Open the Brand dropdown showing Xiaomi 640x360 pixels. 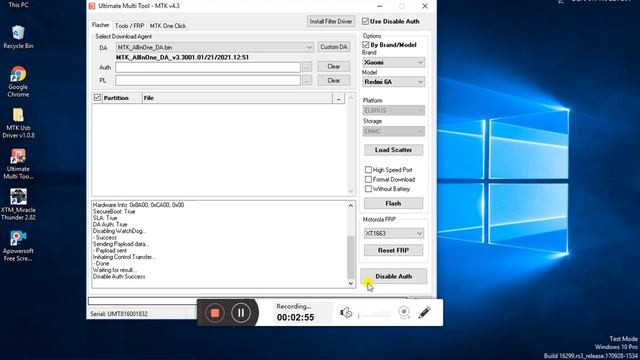point(393,62)
